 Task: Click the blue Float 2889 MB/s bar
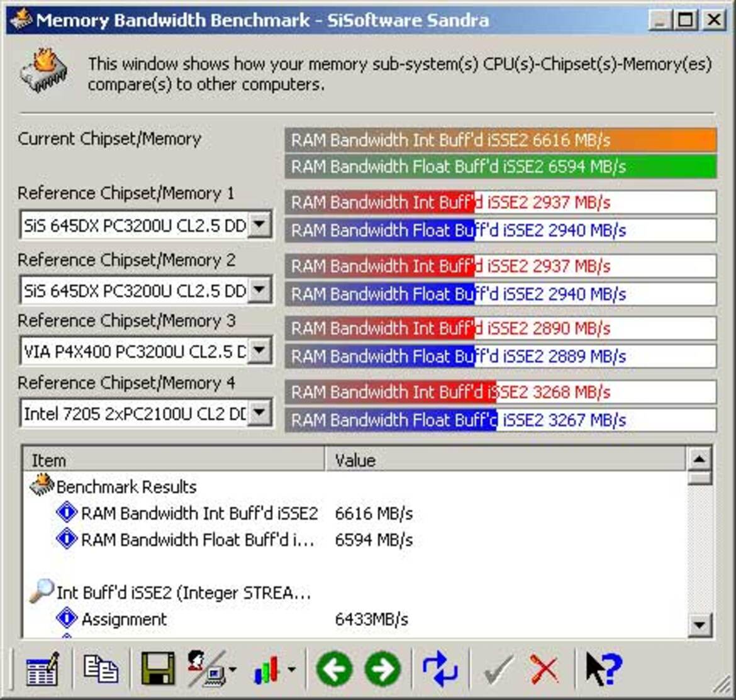[500, 356]
